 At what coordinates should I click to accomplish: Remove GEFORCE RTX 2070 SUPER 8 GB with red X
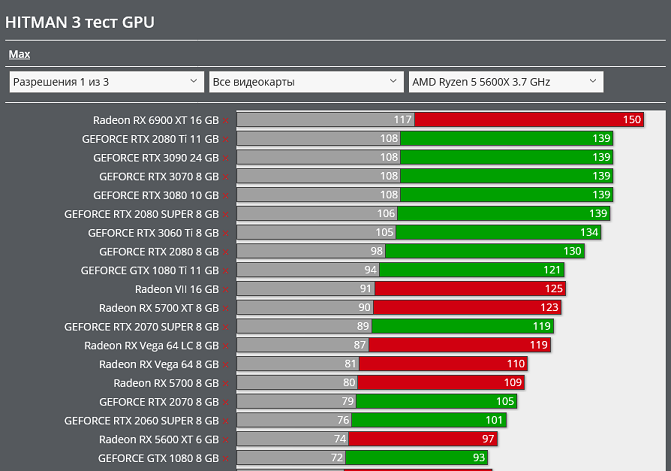pos(226,328)
